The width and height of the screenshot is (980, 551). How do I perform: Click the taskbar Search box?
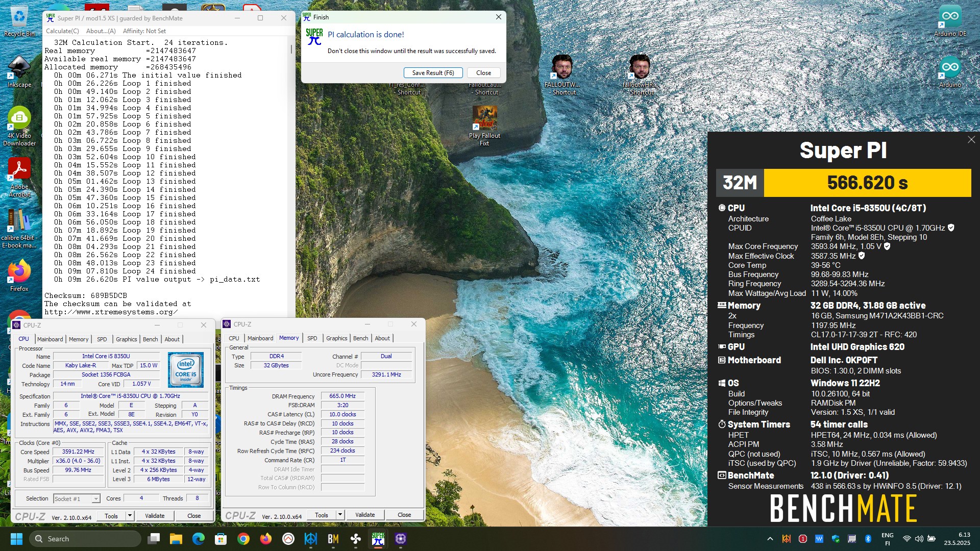[x=85, y=539]
